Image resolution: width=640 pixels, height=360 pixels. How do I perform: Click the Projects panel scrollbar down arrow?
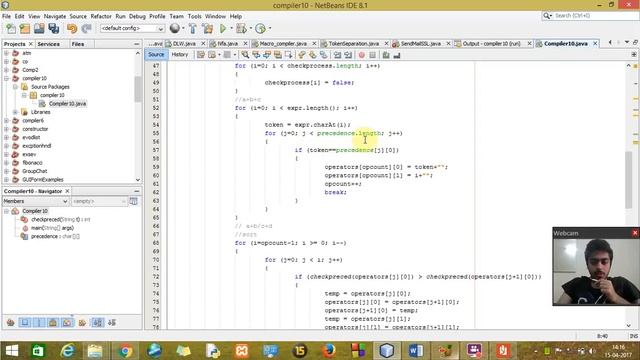click(x=138, y=180)
